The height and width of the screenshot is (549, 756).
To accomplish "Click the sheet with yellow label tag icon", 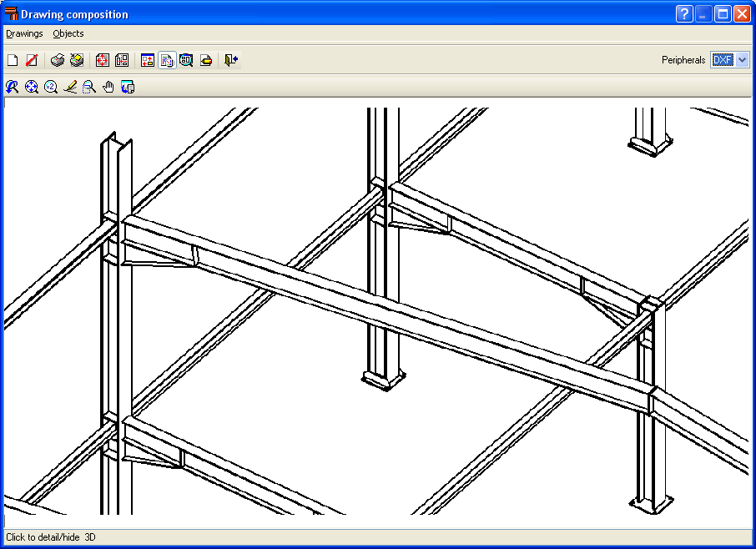I will point(206,60).
